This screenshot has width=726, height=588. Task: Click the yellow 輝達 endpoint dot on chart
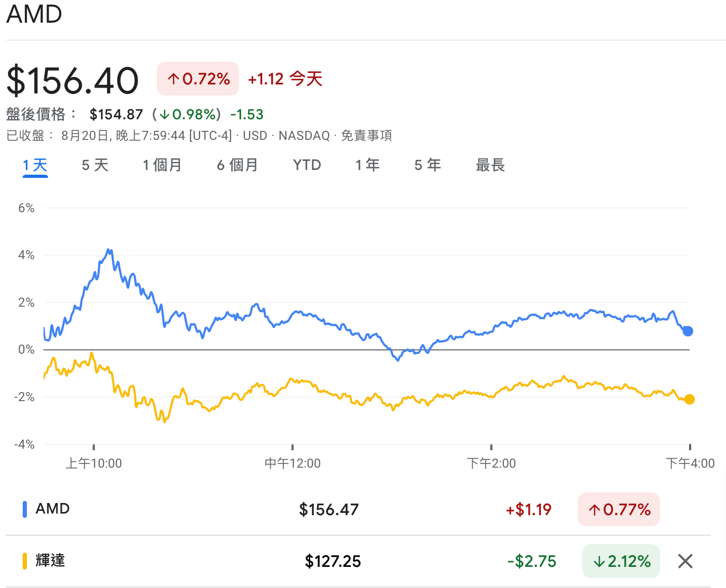(x=690, y=400)
